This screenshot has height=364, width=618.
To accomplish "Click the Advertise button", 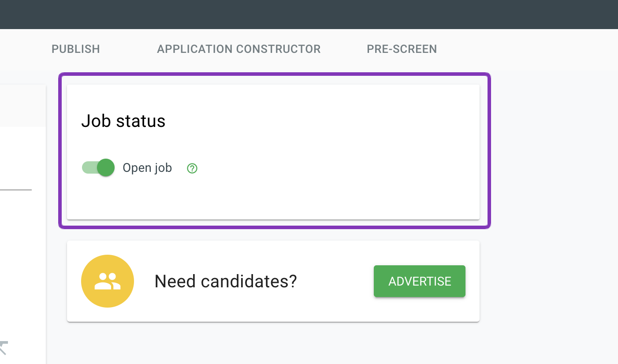I will point(420,281).
